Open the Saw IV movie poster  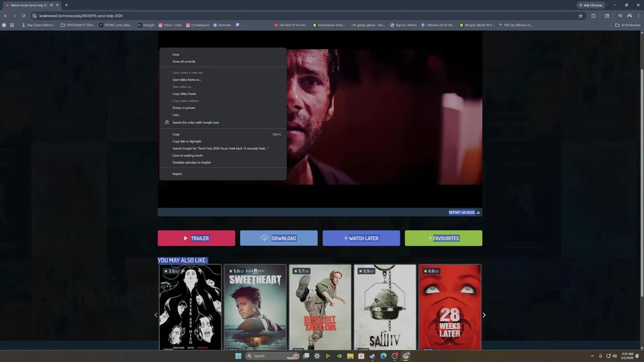tap(385, 307)
